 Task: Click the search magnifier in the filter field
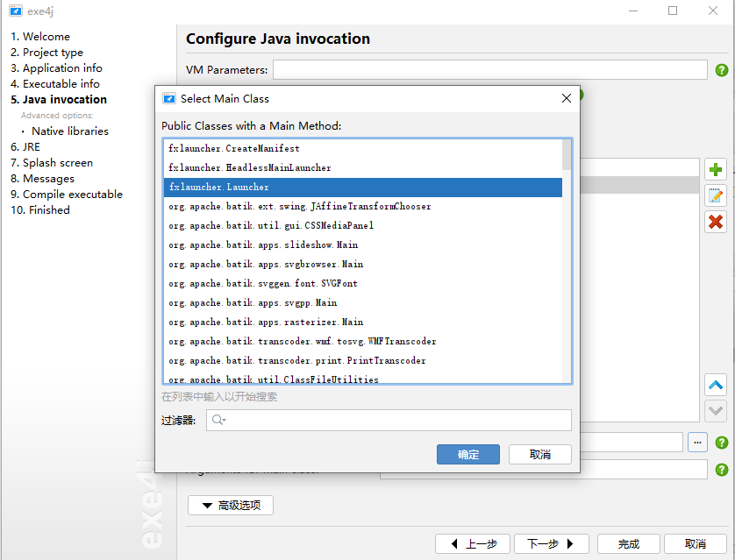218,420
